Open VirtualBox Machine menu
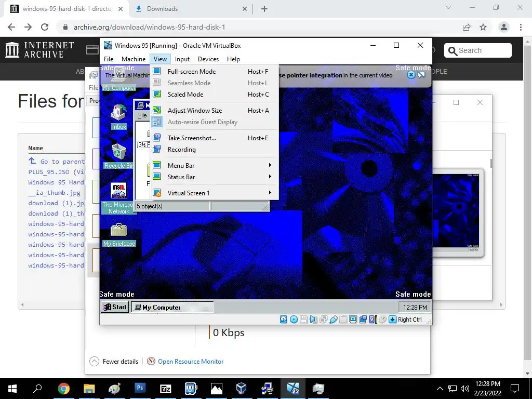This screenshot has width=532, height=399. (134, 59)
